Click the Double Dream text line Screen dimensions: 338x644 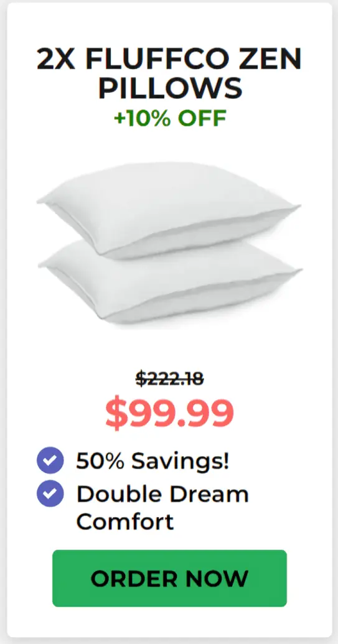click(162, 493)
